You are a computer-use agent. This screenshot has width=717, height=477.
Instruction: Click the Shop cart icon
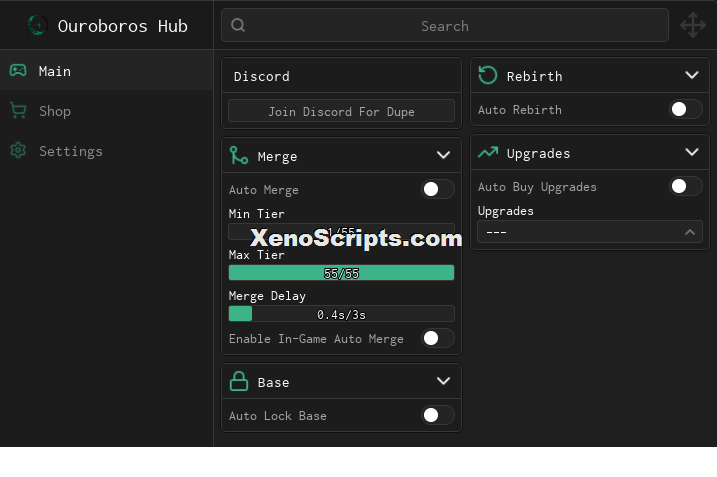18,111
